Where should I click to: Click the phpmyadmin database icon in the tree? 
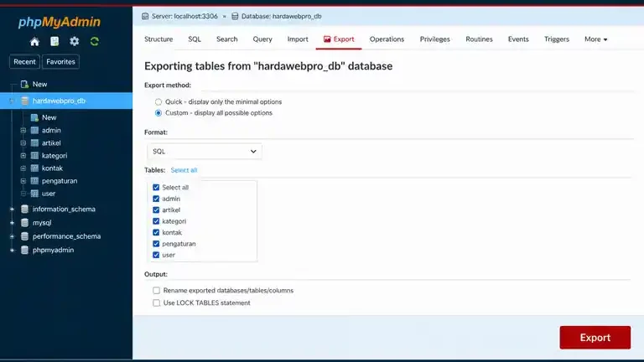click(24, 250)
